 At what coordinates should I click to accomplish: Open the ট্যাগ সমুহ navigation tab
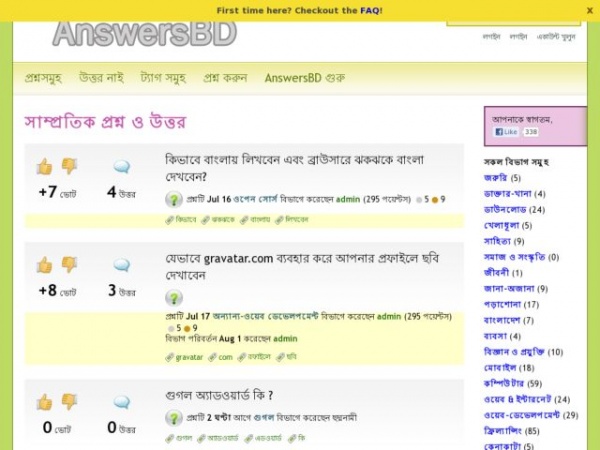[x=163, y=78]
